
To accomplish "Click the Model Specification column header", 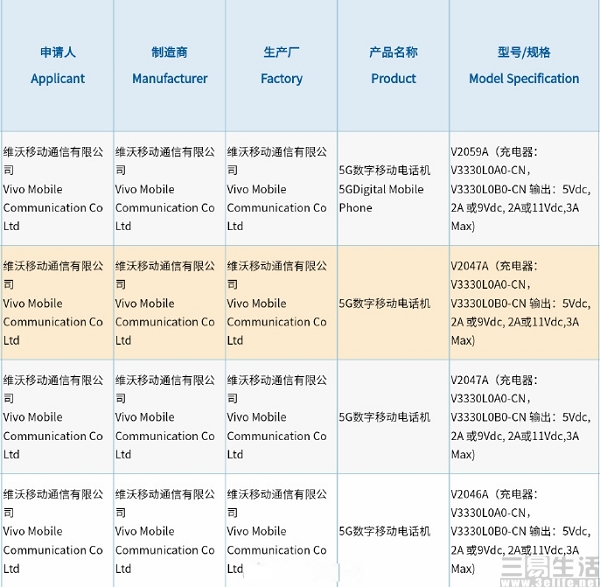I will 524,66.
